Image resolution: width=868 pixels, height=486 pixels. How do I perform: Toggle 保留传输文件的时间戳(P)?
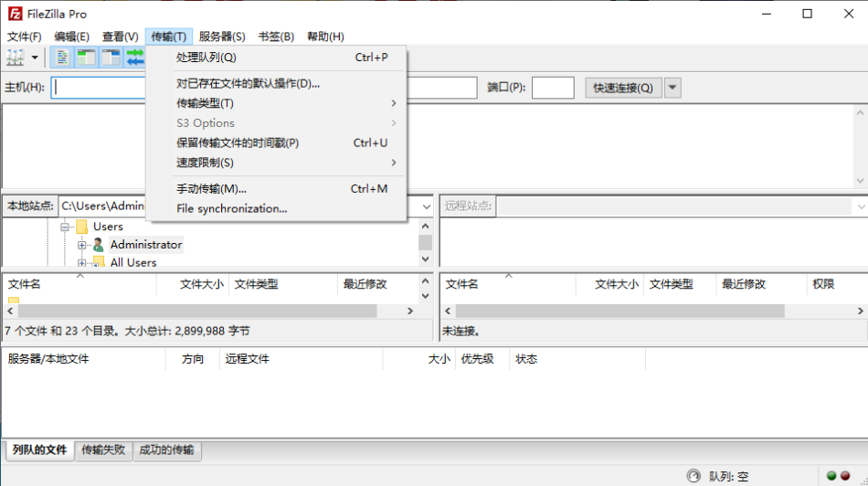tap(277, 143)
